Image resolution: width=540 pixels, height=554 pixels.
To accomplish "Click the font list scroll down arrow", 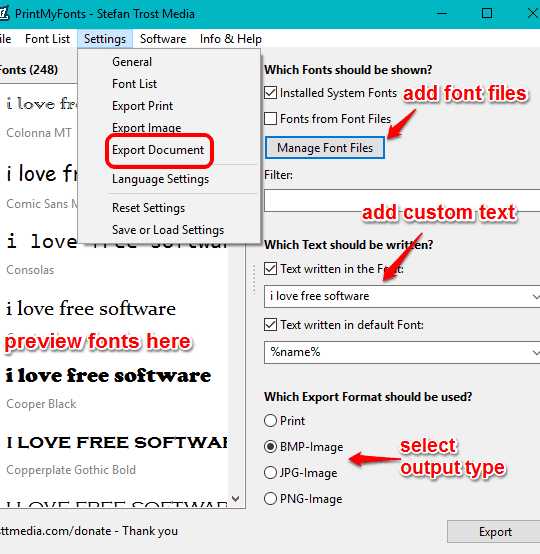I will [236, 499].
